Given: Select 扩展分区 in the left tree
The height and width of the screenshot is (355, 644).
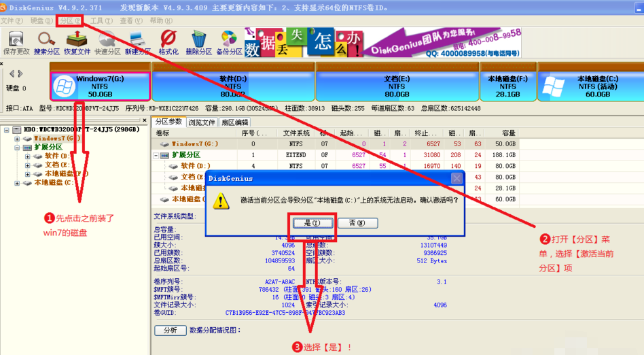Looking at the screenshot, I should click(48, 148).
